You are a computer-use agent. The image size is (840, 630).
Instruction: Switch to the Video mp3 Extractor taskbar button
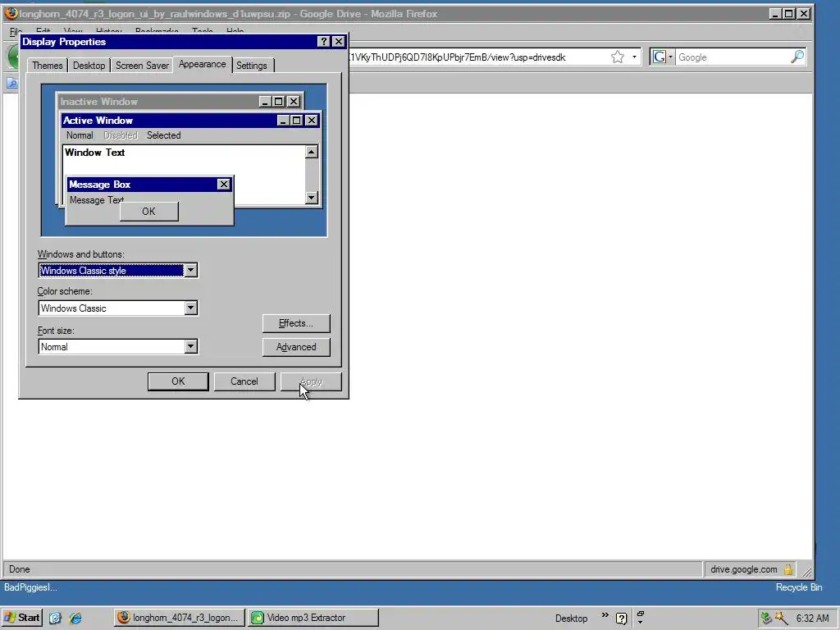click(x=313, y=618)
